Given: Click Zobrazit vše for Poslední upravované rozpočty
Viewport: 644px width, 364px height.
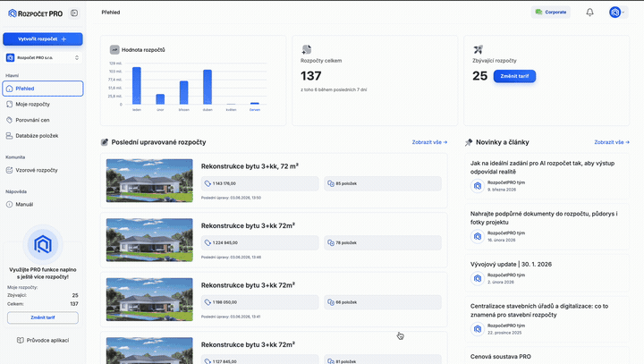Looking at the screenshot, I should click(429, 142).
